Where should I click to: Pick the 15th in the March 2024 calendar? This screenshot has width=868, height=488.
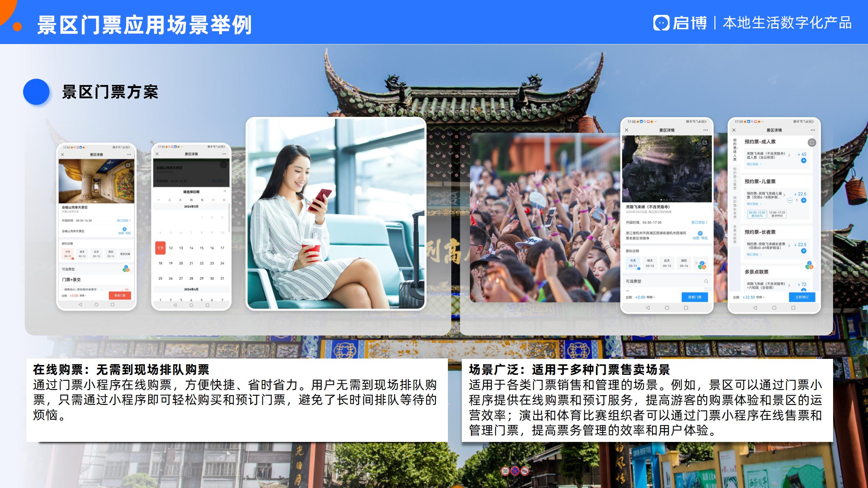pyautogui.click(x=201, y=248)
